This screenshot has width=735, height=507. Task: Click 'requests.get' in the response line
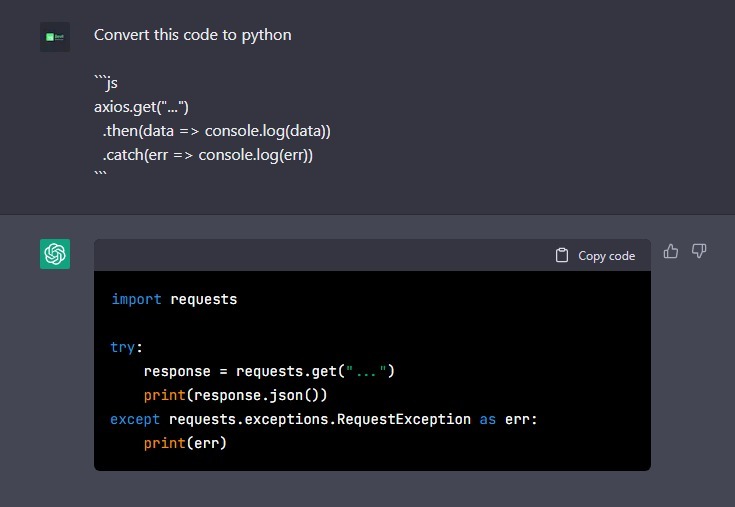[286, 371]
